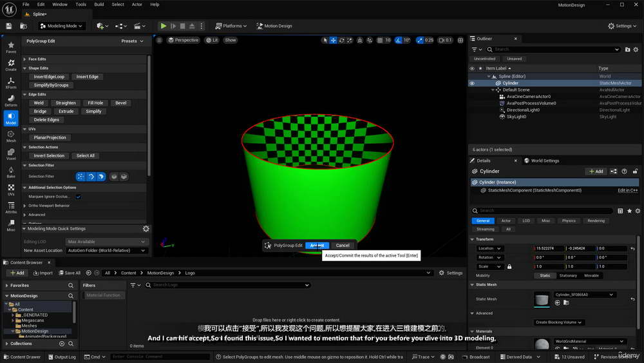Click the Unreal Engine logo
644x363 pixels.
point(9,9)
